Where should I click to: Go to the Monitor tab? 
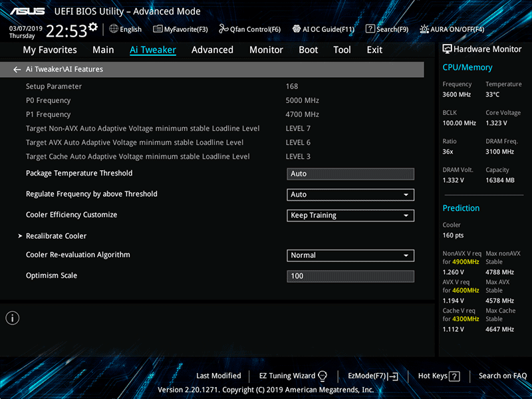[267, 50]
